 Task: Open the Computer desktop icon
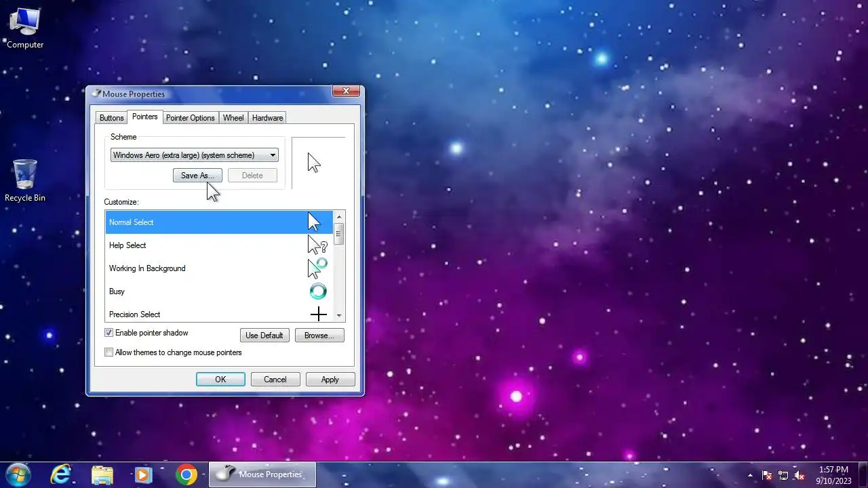click(x=25, y=28)
